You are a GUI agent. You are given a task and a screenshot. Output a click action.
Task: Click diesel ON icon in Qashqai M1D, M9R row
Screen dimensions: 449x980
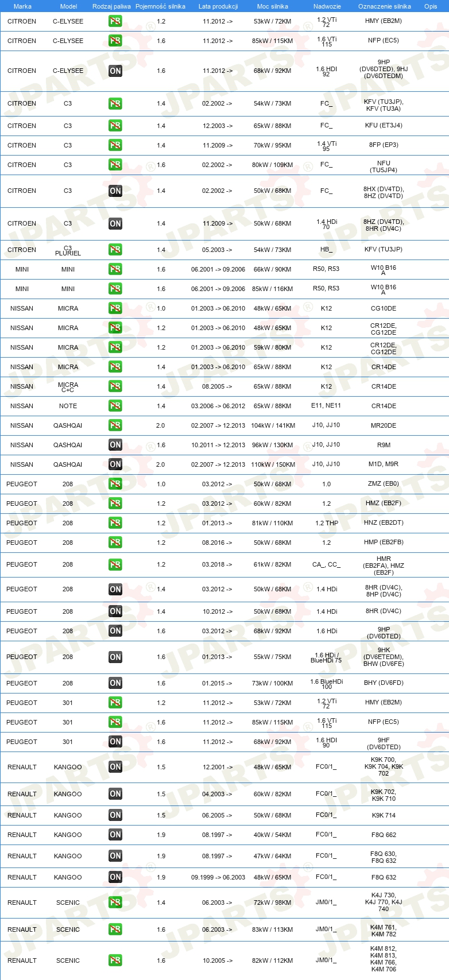tap(115, 464)
